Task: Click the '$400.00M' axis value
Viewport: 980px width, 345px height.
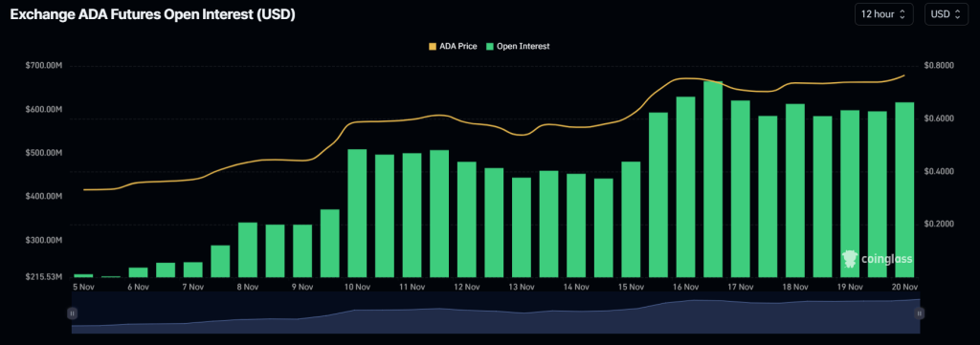Action: point(45,197)
